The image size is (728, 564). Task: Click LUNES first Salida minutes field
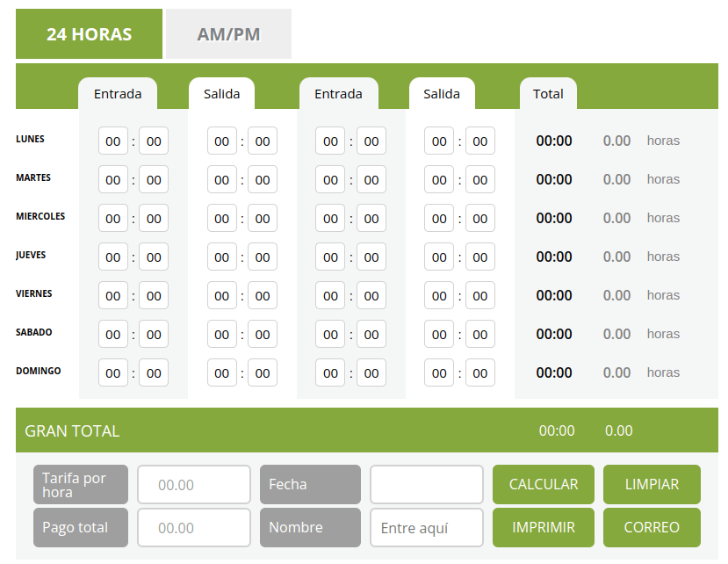click(262, 141)
